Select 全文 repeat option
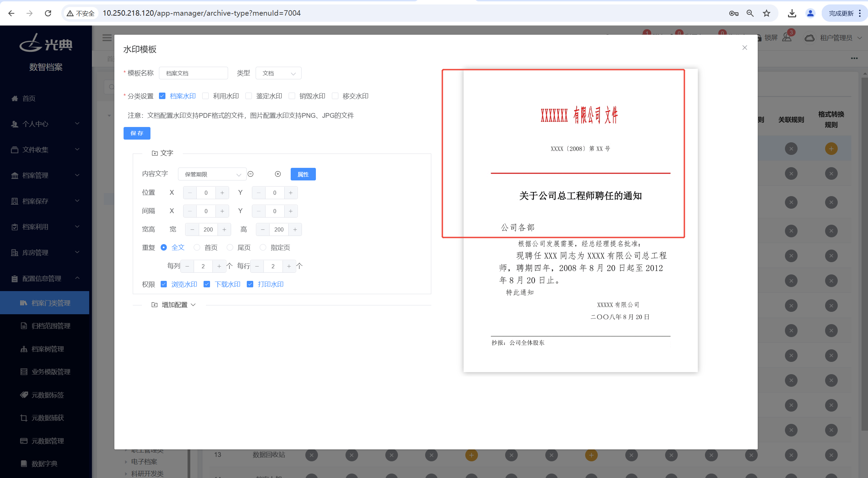868x478 pixels. [164, 248]
